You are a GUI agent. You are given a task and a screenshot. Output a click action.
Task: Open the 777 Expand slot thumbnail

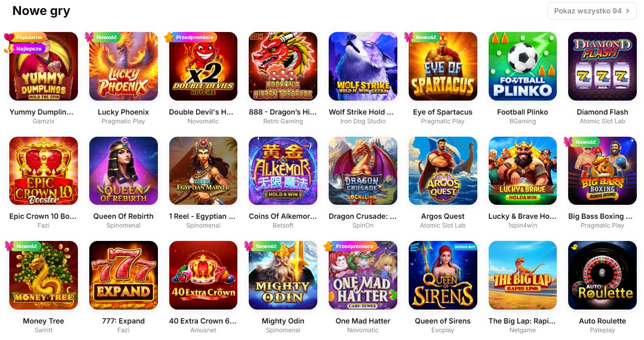tap(123, 275)
